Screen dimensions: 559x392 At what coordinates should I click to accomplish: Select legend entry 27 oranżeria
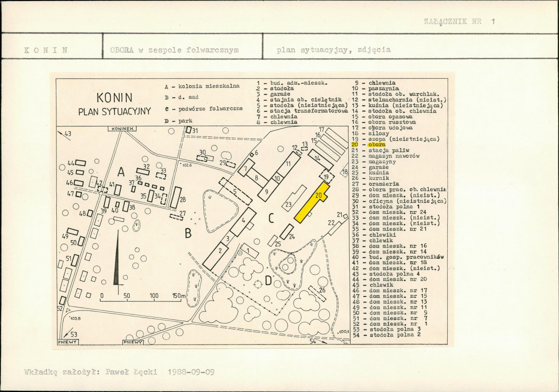tap(375, 184)
